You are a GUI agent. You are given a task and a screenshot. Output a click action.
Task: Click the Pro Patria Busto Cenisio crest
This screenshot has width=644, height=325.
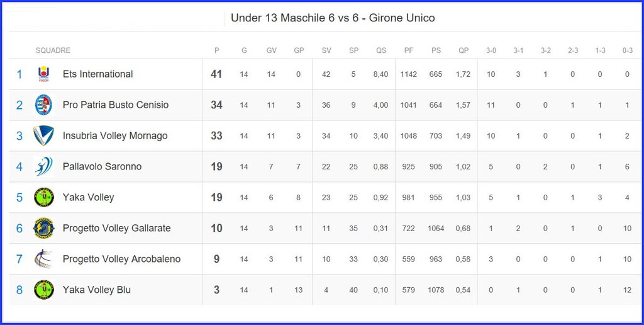coord(43,105)
